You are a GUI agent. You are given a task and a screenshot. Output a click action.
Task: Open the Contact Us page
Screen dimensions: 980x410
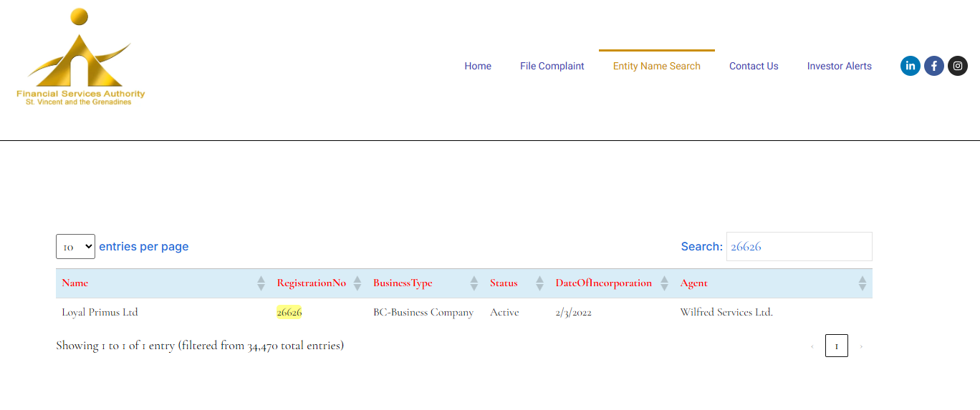coord(754,66)
